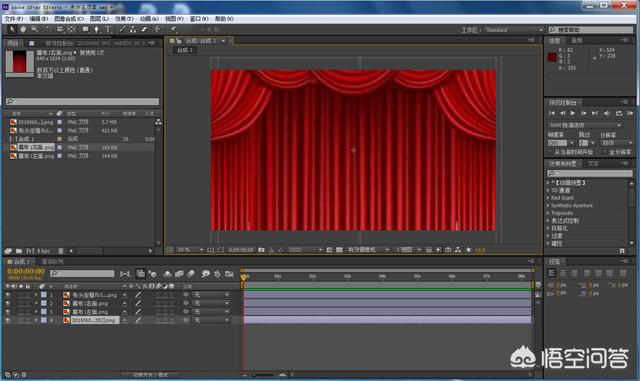Open layer 1 parent 无 dropdown
This screenshot has width=640, height=381.
tap(211, 295)
